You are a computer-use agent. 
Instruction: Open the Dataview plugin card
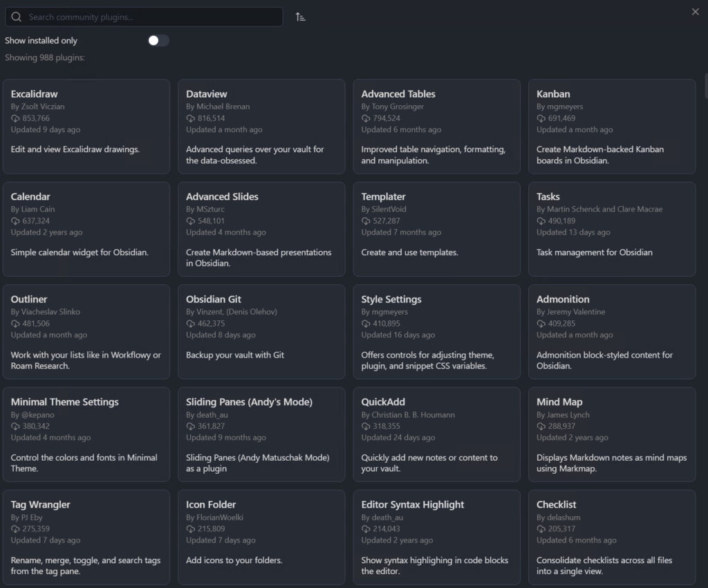pyautogui.click(x=261, y=127)
